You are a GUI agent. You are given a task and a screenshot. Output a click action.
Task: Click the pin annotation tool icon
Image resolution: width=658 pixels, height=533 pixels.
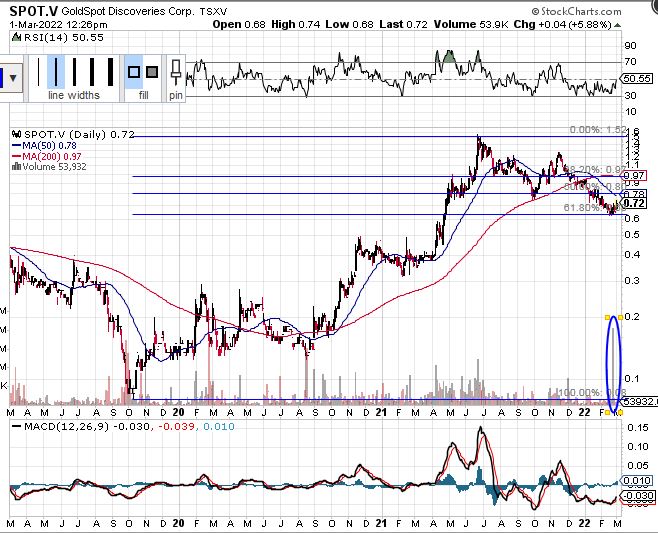click(176, 73)
